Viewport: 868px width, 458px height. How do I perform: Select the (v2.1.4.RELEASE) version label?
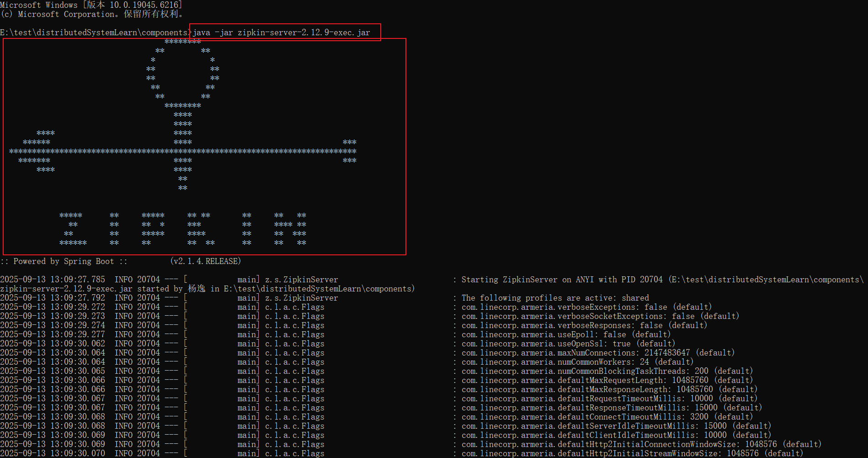pyautogui.click(x=205, y=261)
